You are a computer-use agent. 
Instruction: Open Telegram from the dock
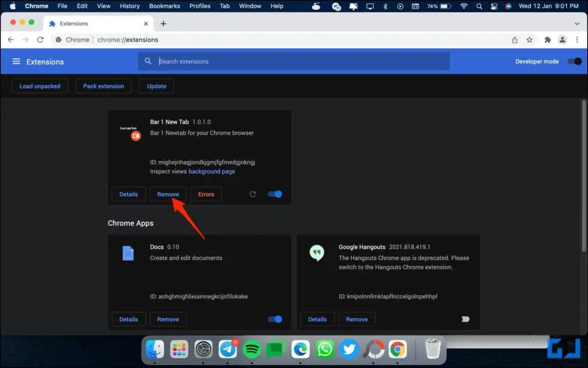[x=227, y=349]
